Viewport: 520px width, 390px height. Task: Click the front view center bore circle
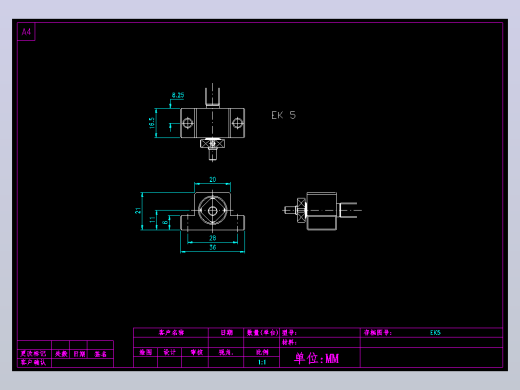click(x=213, y=211)
